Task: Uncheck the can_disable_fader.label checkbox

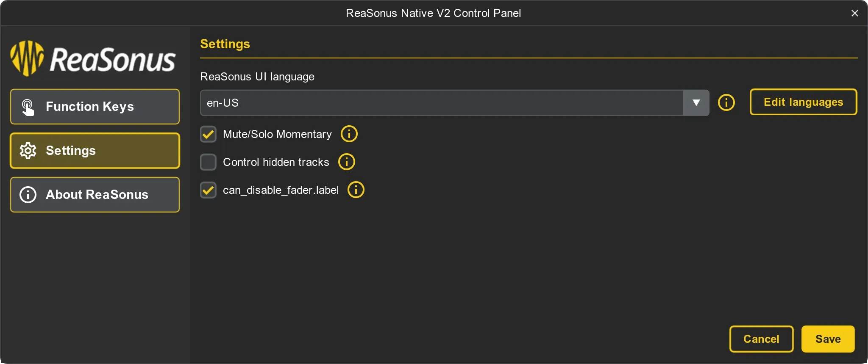Action: [x=208, y=190]
